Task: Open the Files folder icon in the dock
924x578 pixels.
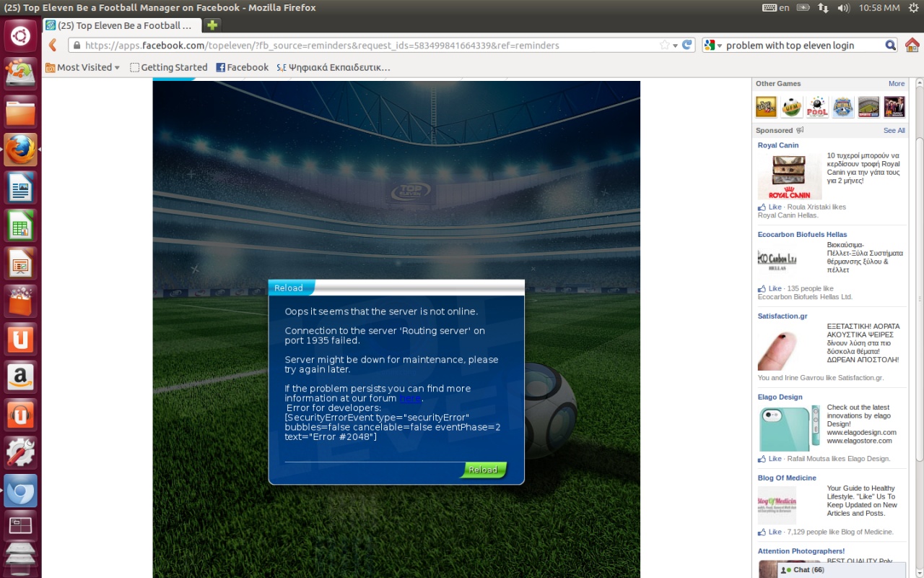Action: 20,112
